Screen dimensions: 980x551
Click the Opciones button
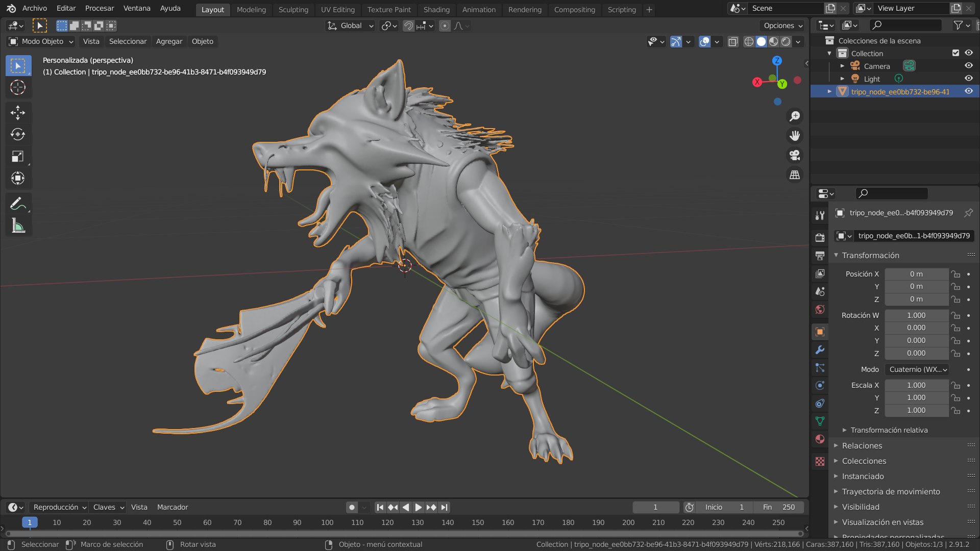click(x=782, y=26)
